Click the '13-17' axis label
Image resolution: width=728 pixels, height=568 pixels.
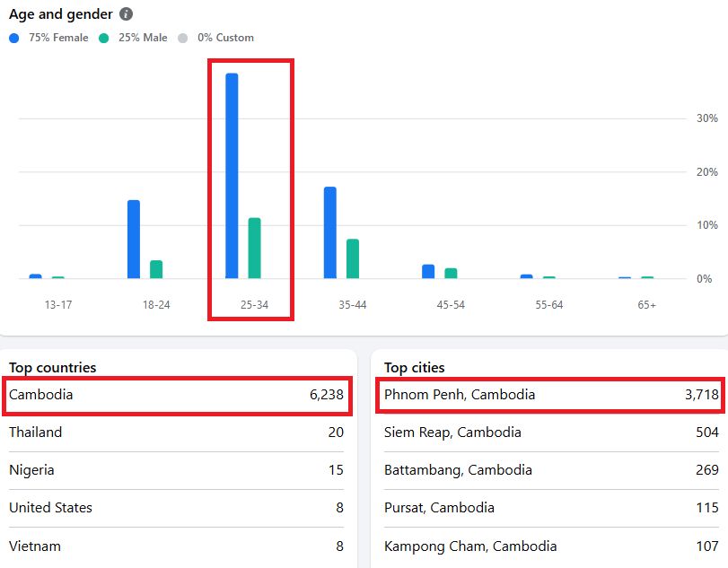(58, 305)
